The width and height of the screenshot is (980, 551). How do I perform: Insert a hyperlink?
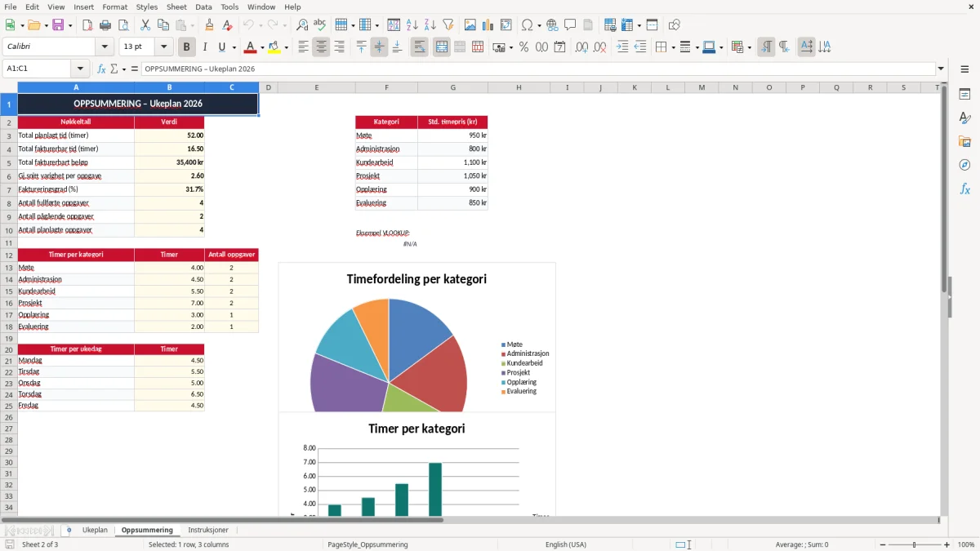click(x=552, y=25)
